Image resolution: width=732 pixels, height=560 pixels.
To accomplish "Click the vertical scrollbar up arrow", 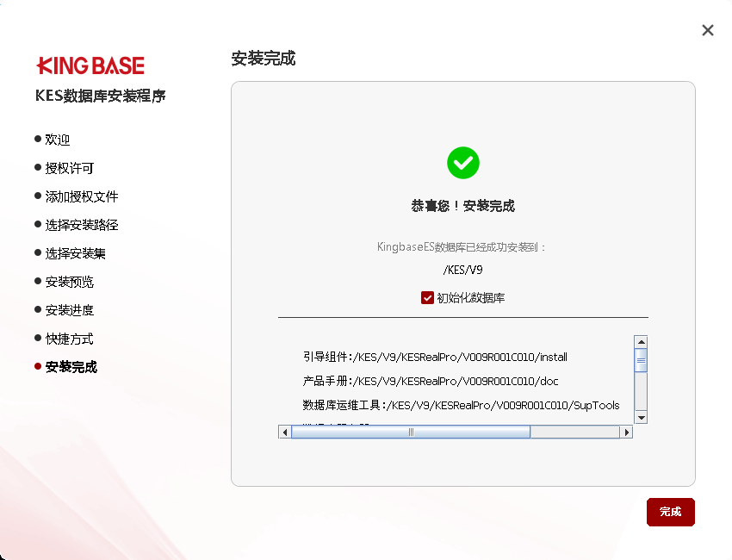I will click(640, 341).
